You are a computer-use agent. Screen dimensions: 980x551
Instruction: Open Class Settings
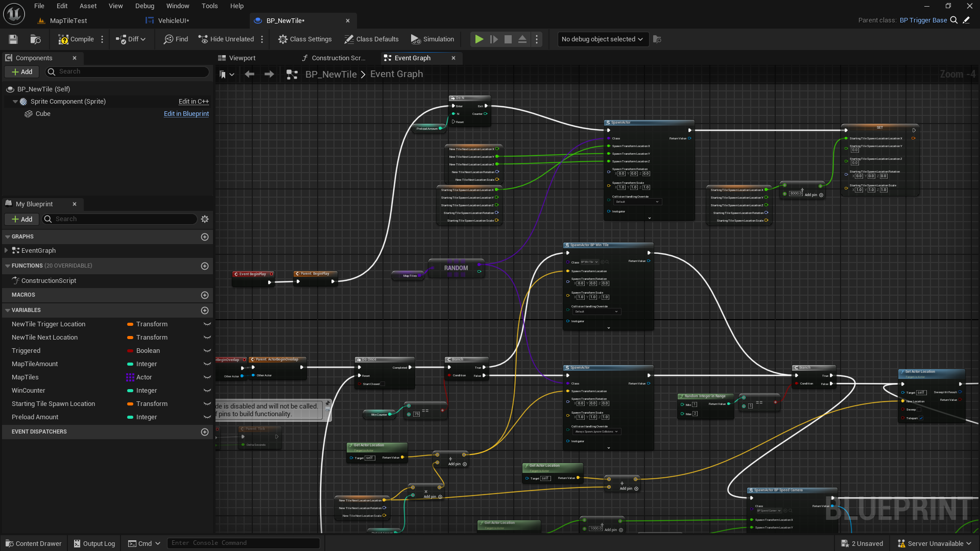[305, 39]
